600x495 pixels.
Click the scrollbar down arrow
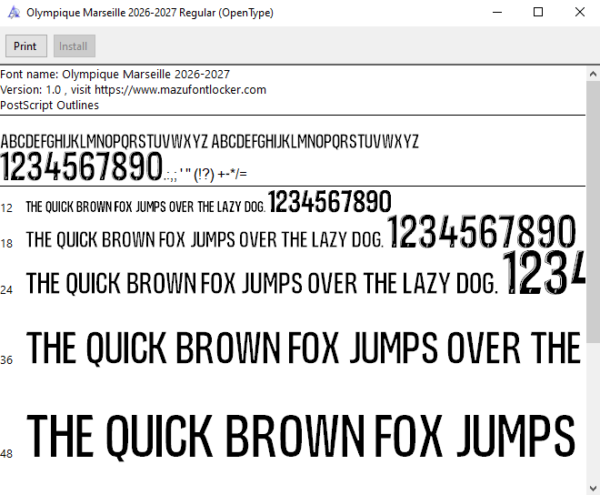[x=593, y=488]
